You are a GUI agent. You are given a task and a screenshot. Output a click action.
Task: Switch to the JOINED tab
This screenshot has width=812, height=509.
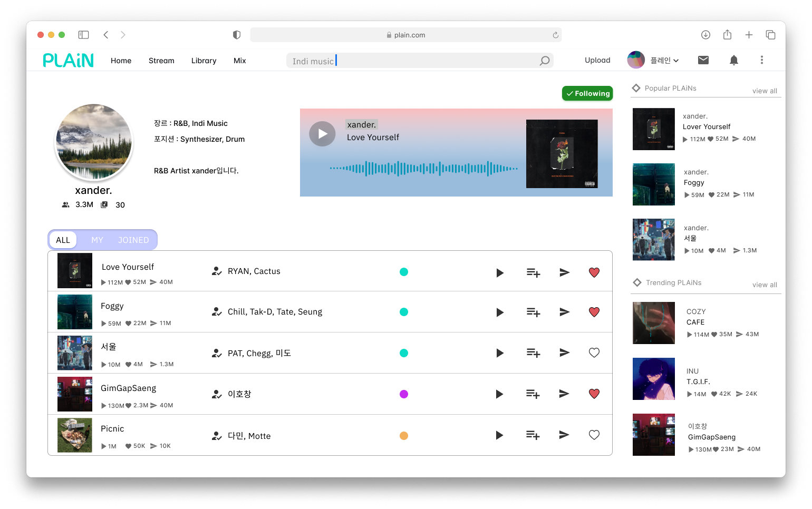(133, 240)
